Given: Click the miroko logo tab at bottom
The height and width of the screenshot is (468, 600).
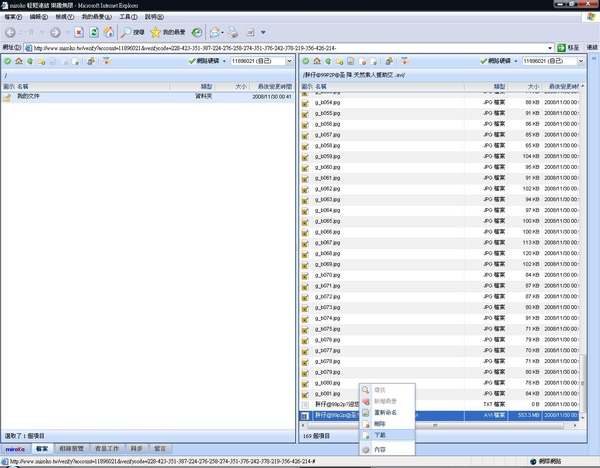Looking at the screenshot, I should [x=15, y=449].
